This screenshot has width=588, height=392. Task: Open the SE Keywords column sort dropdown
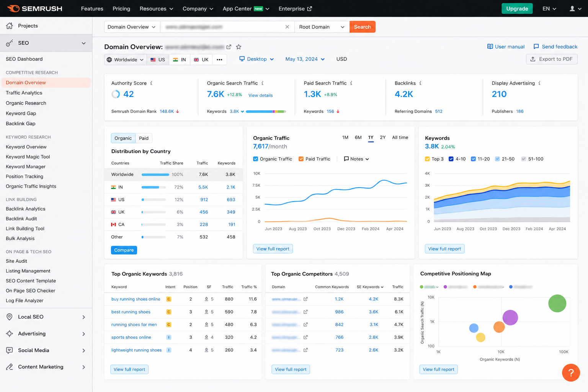tap(370, 287)
